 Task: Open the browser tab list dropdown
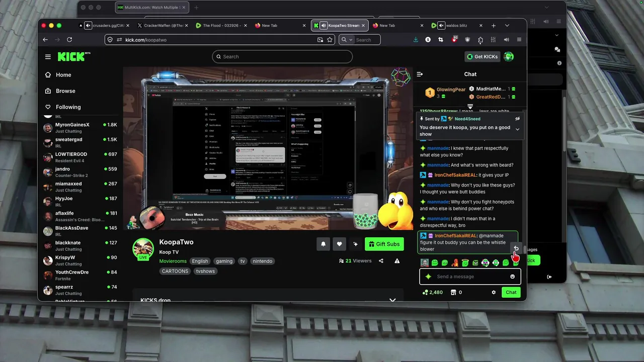[507, 26]
